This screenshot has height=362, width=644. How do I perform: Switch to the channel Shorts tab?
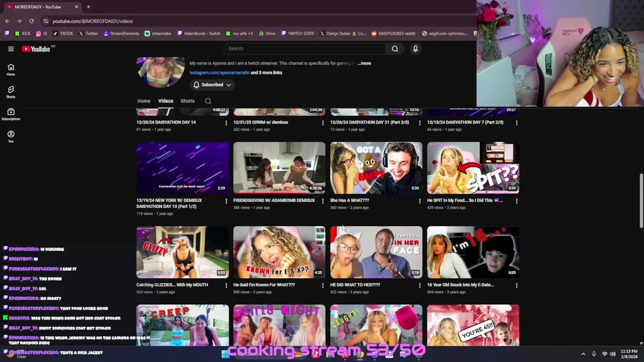pyautogui.click(x=188, y=101)
